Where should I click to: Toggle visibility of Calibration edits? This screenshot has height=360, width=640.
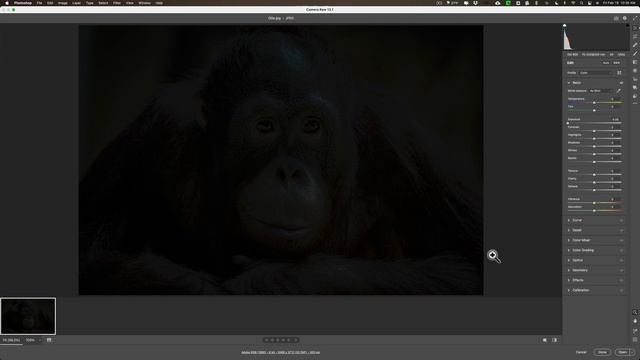pos(621,290)
